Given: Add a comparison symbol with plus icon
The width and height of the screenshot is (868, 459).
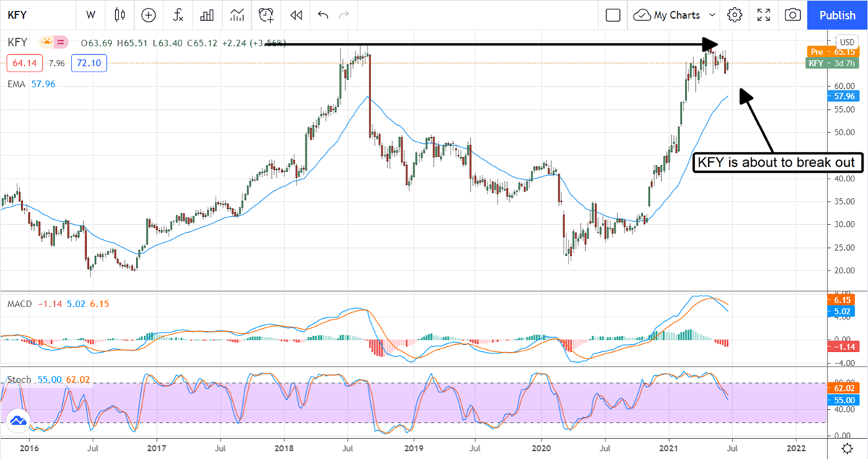Looking at the screenshot, I should [x=148, y=14].
